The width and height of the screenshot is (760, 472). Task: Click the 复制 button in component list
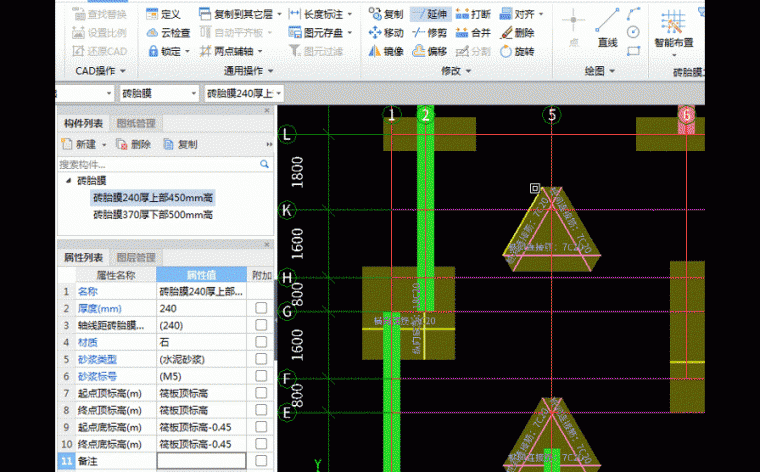181,144
